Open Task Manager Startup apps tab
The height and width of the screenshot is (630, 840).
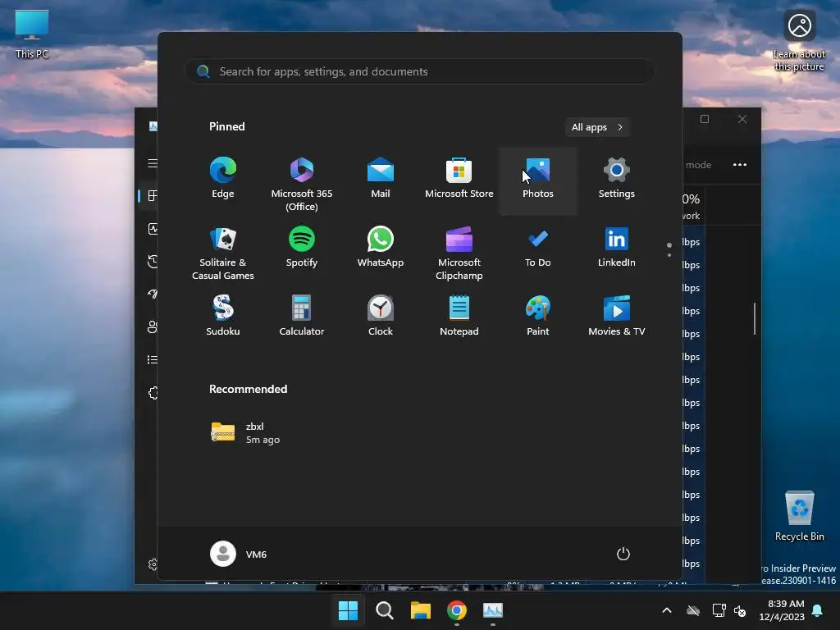[153, 294]
